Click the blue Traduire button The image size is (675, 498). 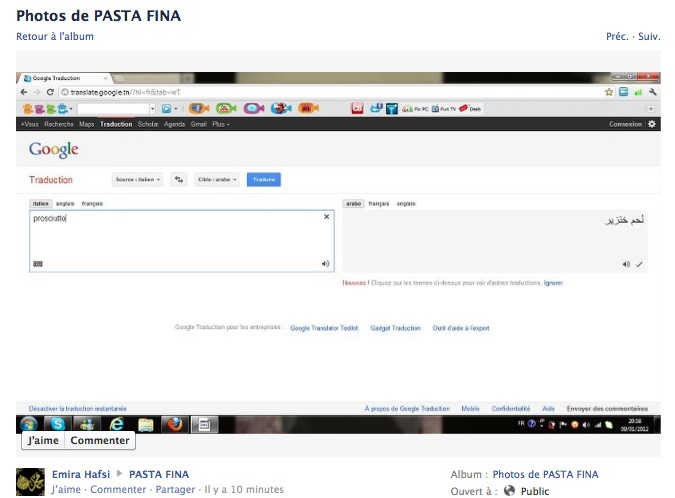264,179
